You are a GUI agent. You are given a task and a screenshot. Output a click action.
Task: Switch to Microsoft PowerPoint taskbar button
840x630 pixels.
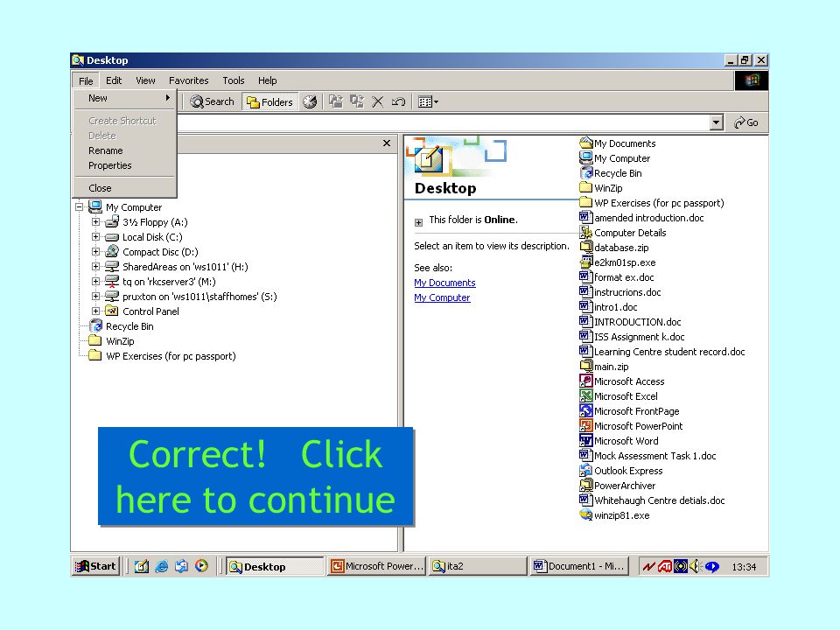(377, 566)
